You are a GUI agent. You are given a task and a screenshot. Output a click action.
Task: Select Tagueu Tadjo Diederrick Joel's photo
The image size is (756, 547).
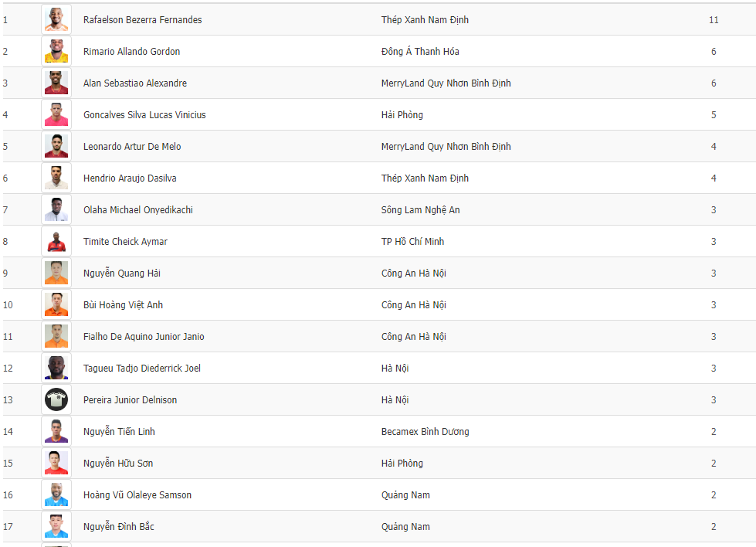(x=56, y=368)
